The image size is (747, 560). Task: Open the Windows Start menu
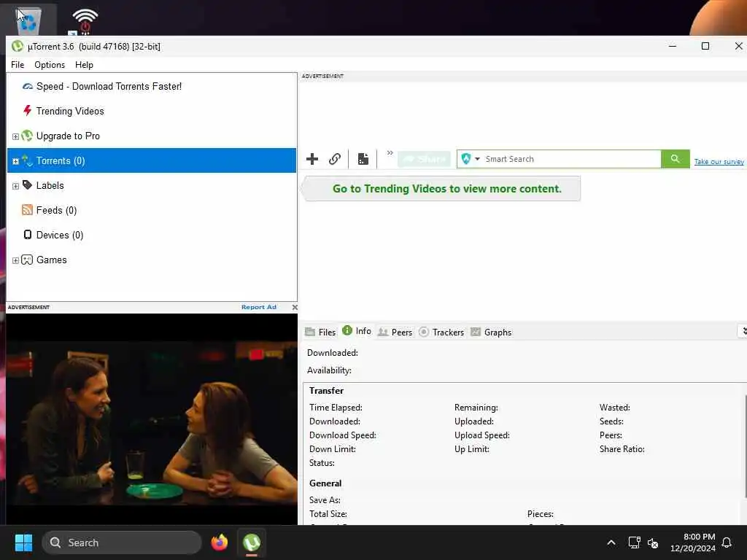pos(23,542)
